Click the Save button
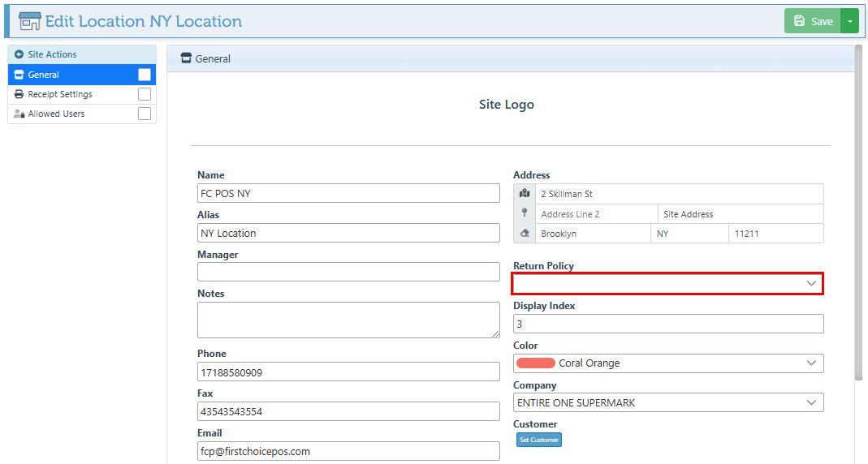Screen dimensions: 868x464 [812, 21]
